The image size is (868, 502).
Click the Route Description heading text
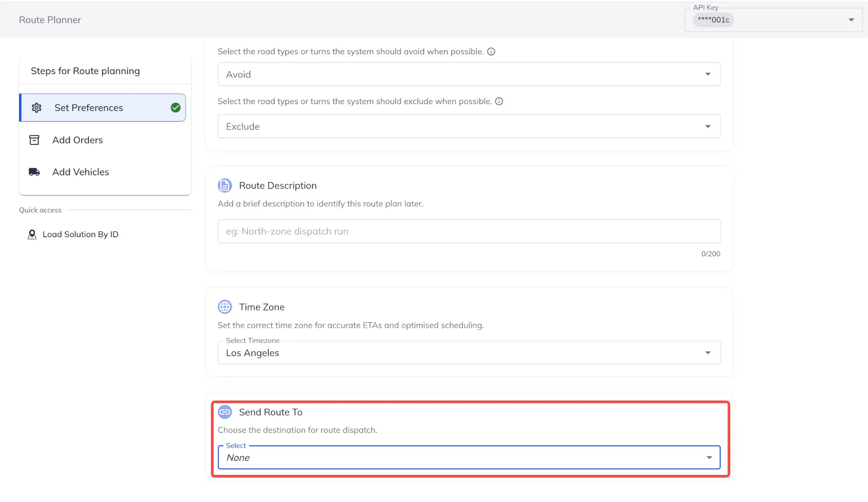[278, 186]
